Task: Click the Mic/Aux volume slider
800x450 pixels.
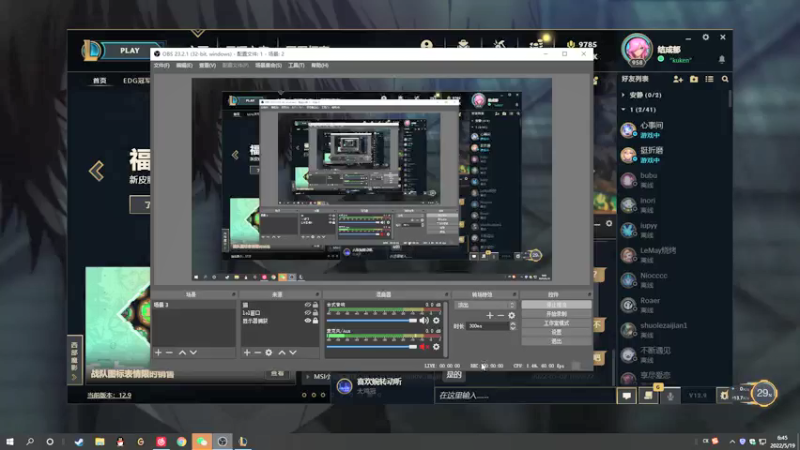Action: pos(372,347)
